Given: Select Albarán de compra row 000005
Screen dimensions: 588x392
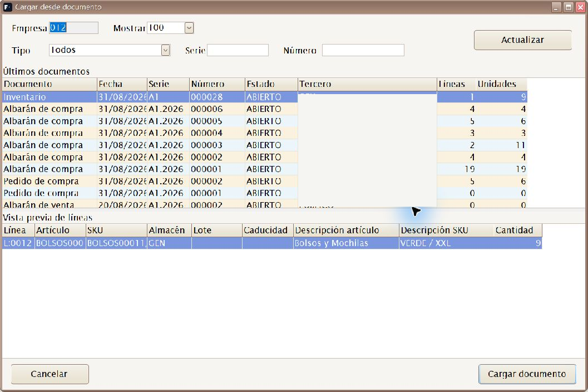Looking at the screenshot, I should tap(264, 121).
